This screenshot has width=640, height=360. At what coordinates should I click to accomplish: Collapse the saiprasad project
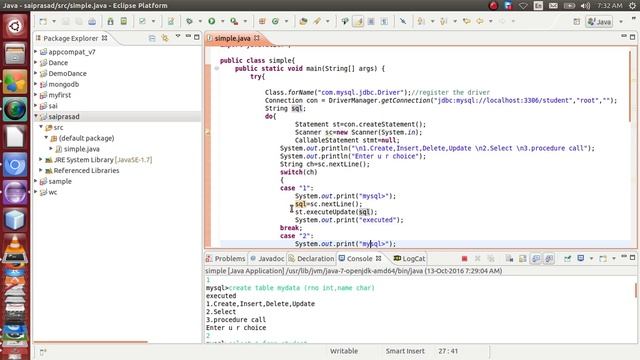[x=36, y=116]
